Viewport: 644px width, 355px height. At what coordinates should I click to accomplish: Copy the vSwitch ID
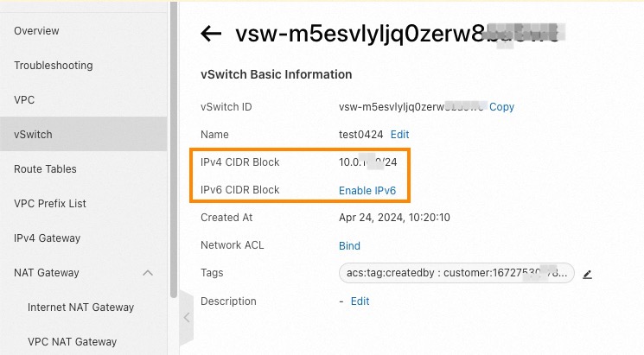501,107
